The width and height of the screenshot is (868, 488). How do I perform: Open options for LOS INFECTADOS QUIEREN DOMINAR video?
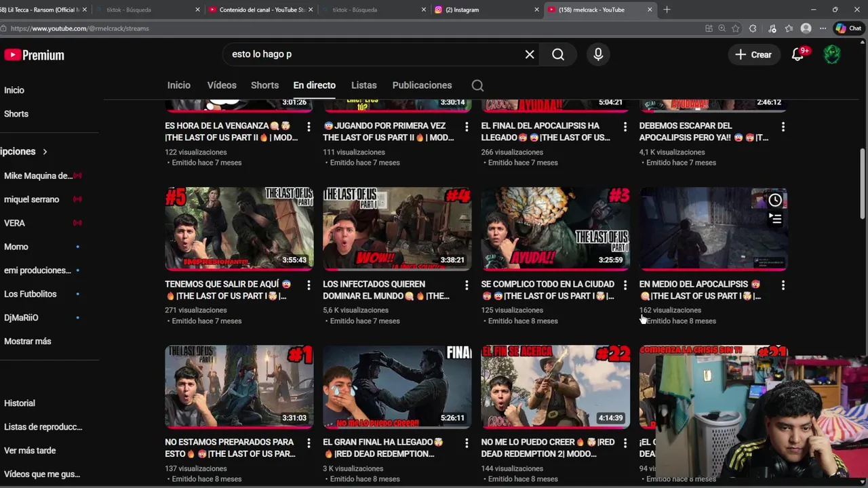467,285
